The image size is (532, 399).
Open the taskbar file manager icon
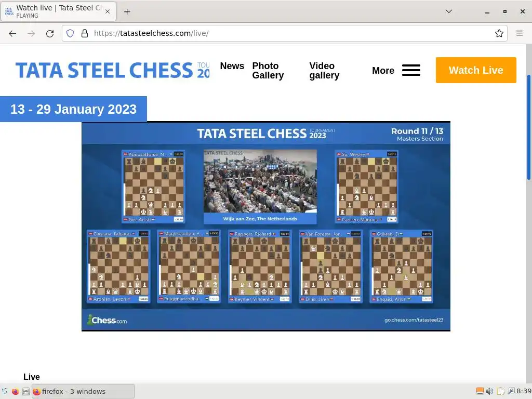coord(26,391)
